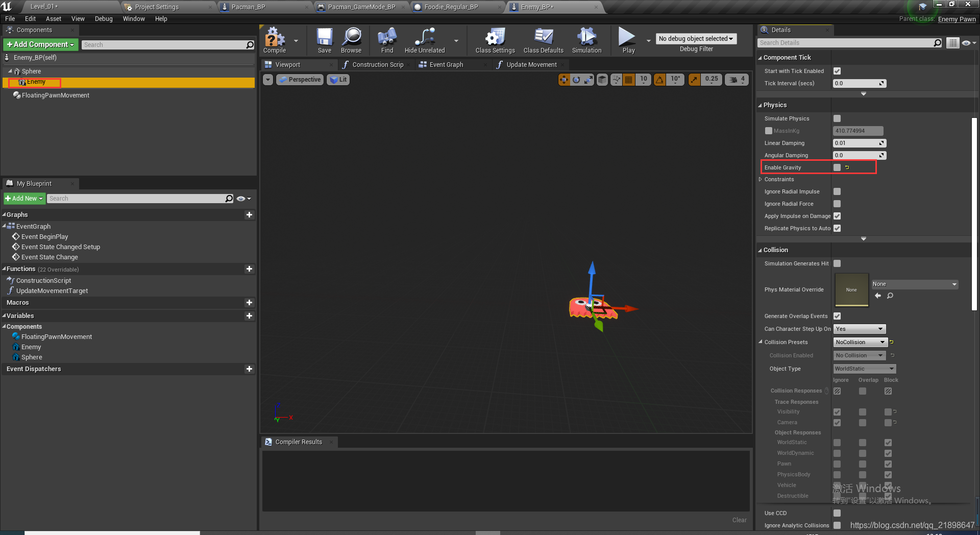980x535 pixels.
Task: Switch to the Event Graph tab
Action: click(x=446, y=65)
